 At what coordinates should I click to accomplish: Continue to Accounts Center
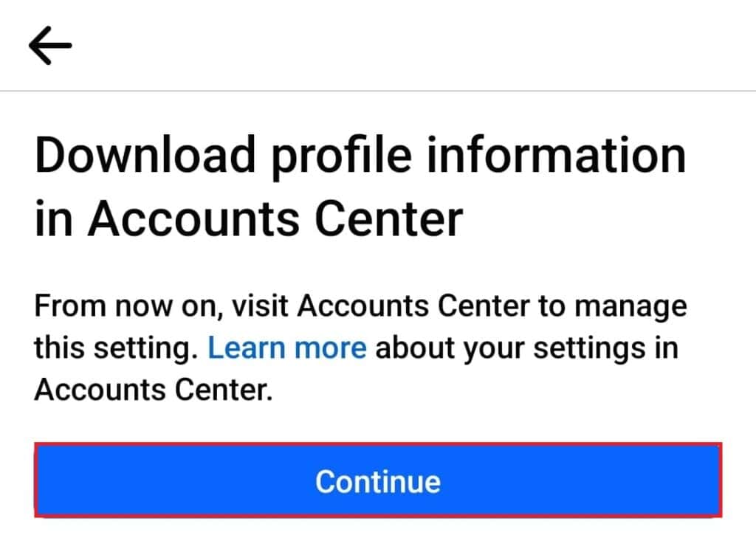click(x=377, y=481)
